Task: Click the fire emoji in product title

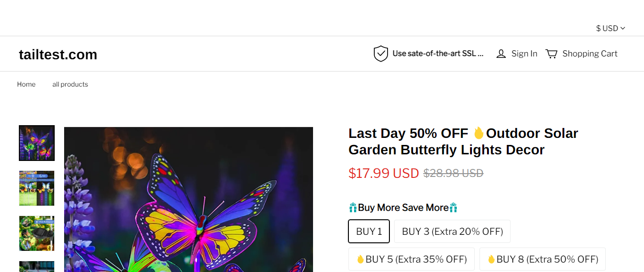Action: click(479, 133)
